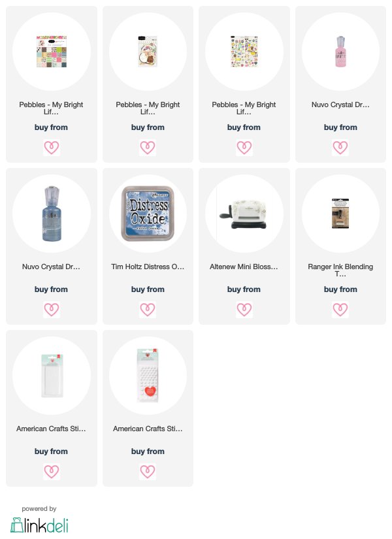The image size is (392, 539).
Task: Click 'buy from' under Ranger Ink Blending Tool
Action: (340, 289)
